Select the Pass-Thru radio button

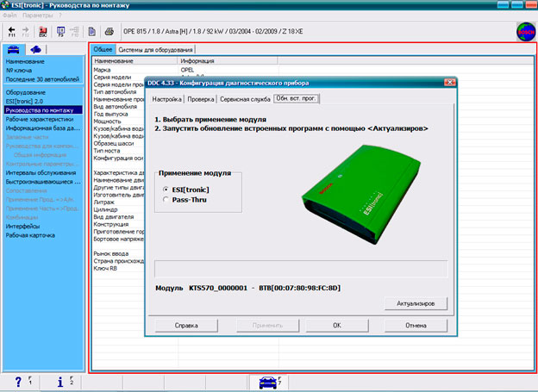(x=165, y=199)
